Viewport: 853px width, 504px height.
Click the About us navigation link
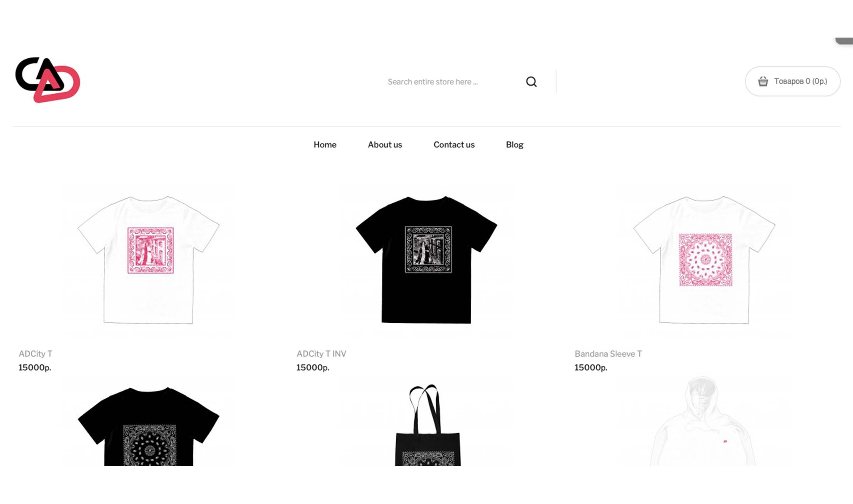(384, 145)
